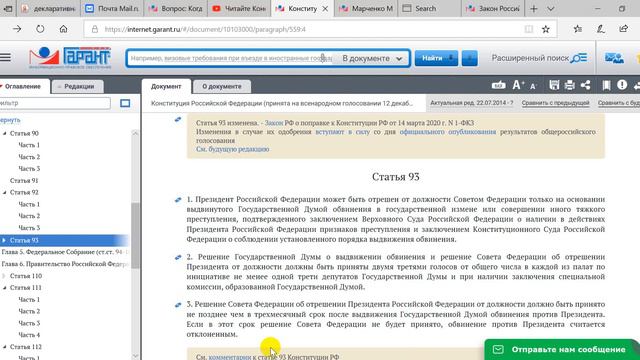Click contents scrollbar up arrow
This screenshot has height=360, width=640.
(x=135, y=133)
